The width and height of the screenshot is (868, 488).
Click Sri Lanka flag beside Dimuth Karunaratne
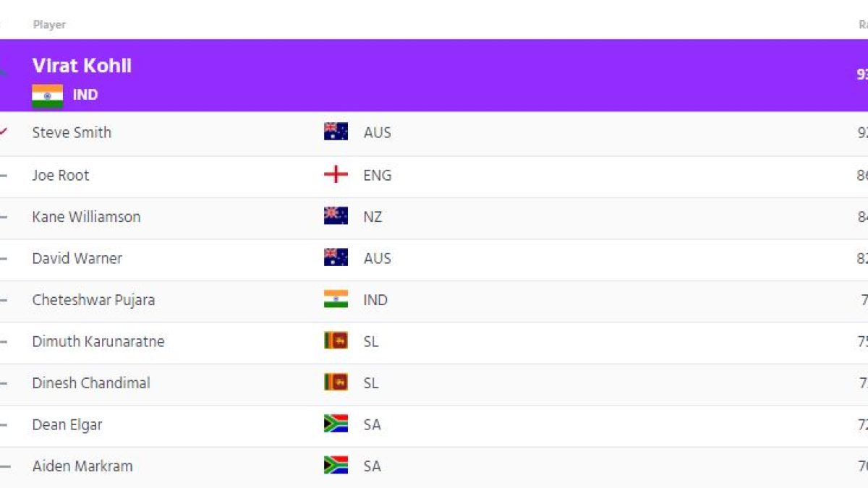point(336,341)
